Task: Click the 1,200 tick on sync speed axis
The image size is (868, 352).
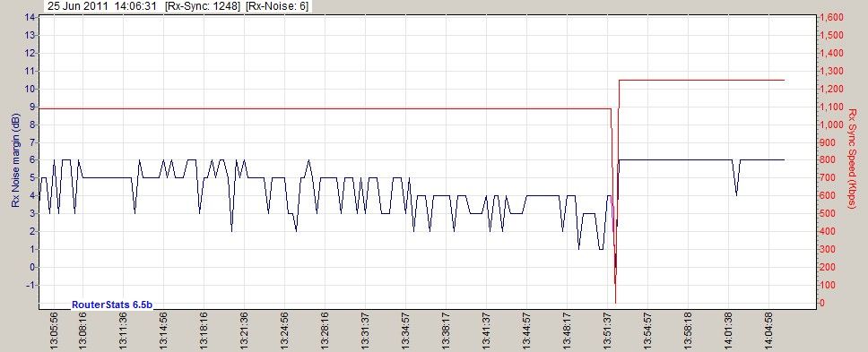Action: click(x=832, y=89)
